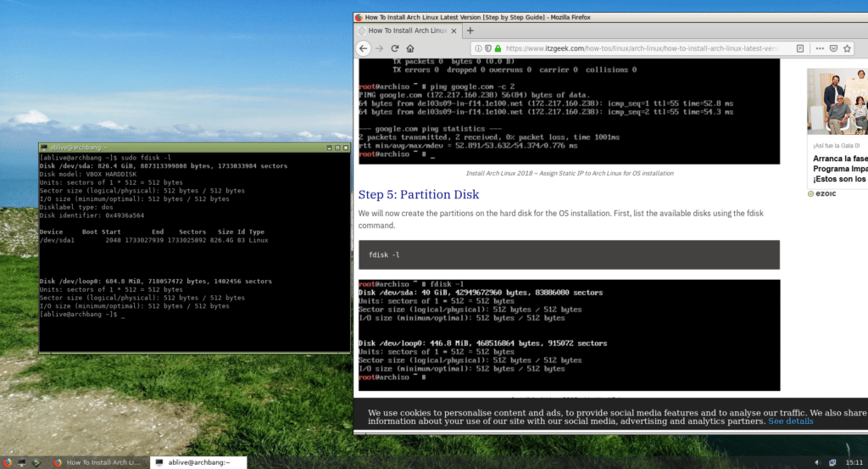
Task: Open a new tab with the plus button
Action: tap(470, 31)
